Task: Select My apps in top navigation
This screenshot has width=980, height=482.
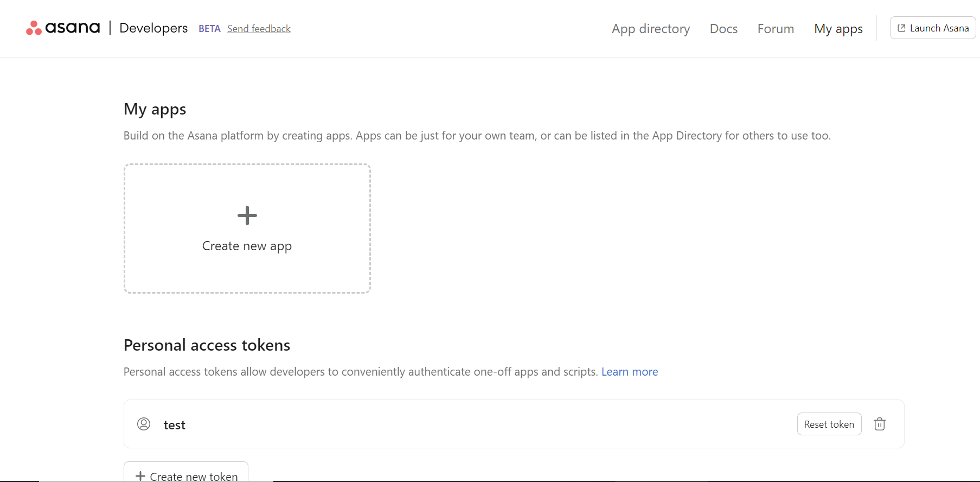Action: coord(838,29)
